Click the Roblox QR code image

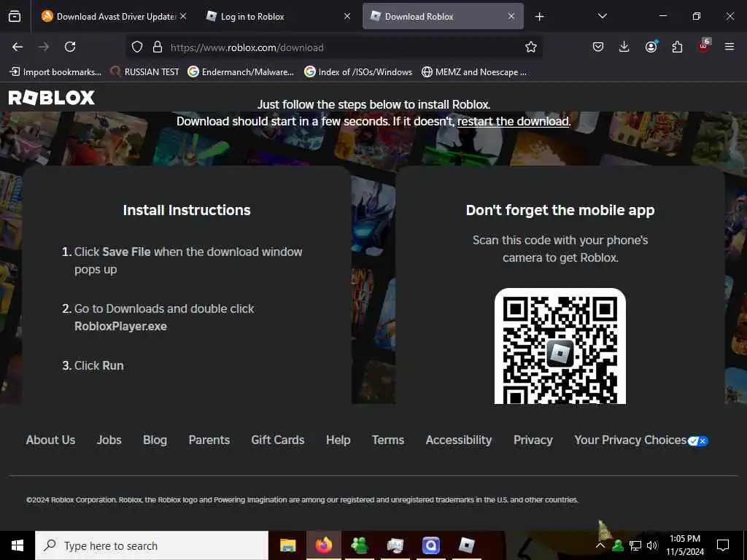560,346
